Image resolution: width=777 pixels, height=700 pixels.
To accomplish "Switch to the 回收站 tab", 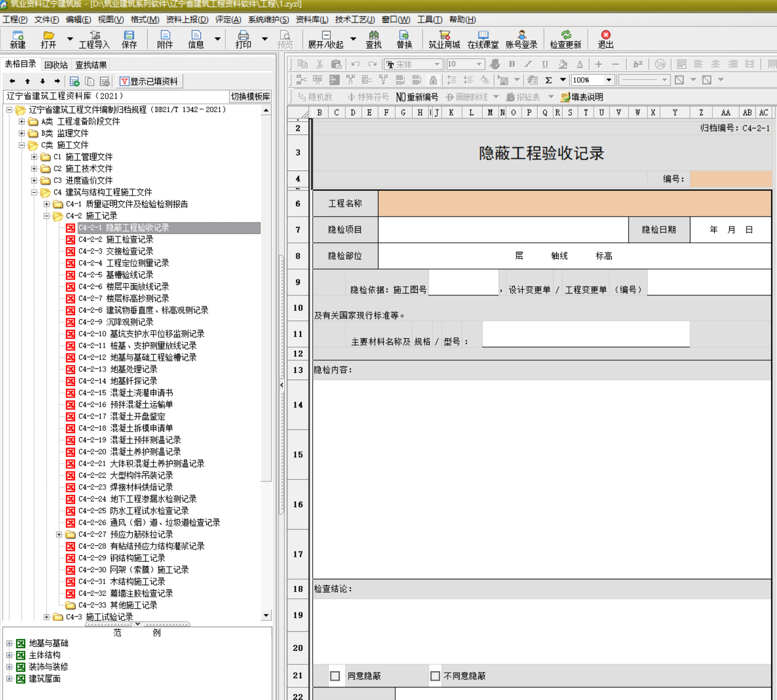I will [x=56, y=65].
